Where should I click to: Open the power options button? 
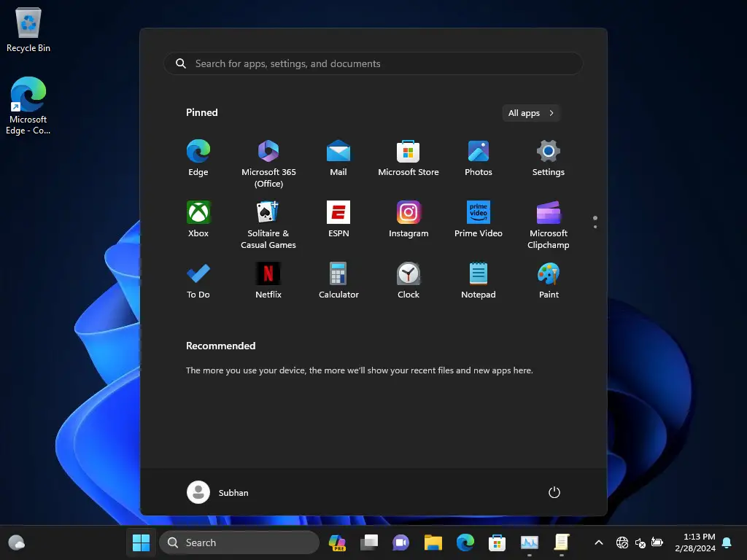pyautogui.click(x=554, y=492)
